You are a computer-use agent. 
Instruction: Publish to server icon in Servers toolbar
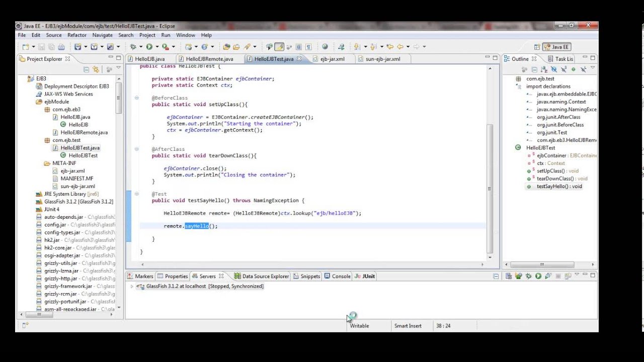click(x=568, y=276)
